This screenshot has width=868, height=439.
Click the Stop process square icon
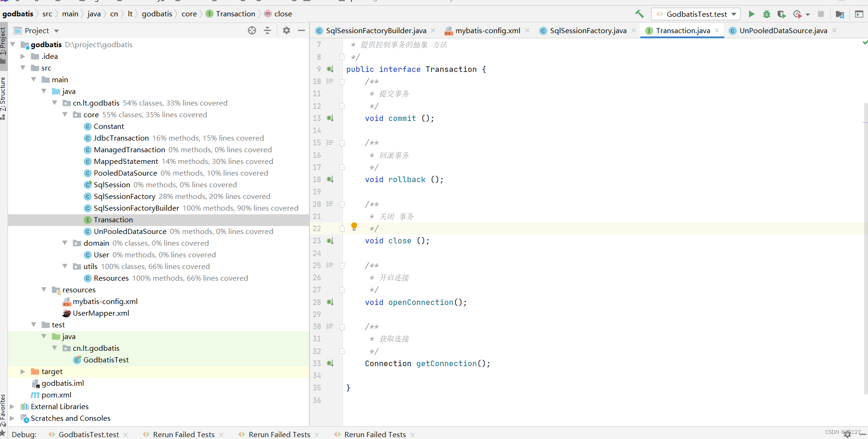tap(821, 14)
